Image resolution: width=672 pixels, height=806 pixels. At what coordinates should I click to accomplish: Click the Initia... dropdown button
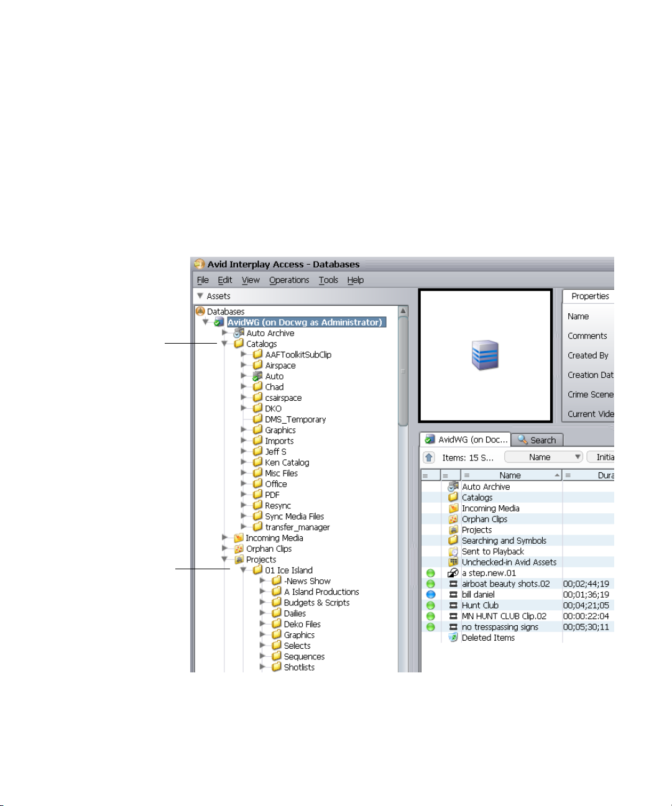pos(601,457)
